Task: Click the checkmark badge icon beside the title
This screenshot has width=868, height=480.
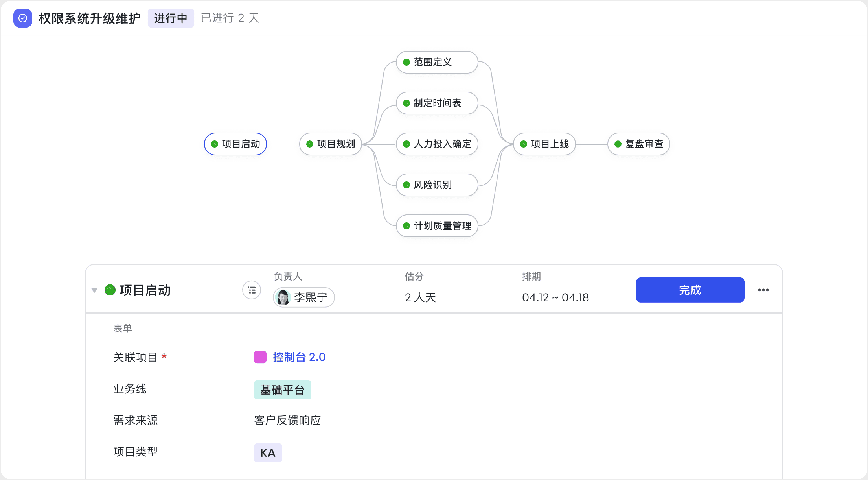Action: pos(23,18)
